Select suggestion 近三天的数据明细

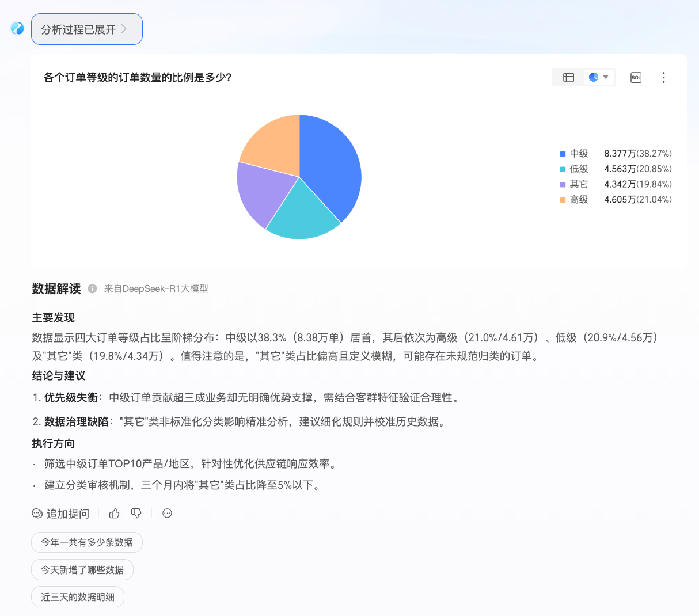pyautogui.click(x=78, y=597)
